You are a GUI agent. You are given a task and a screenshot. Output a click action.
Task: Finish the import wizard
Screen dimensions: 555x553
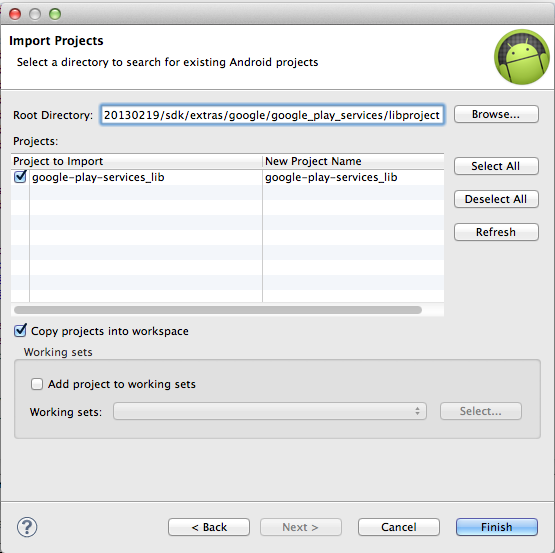(497, 527)
